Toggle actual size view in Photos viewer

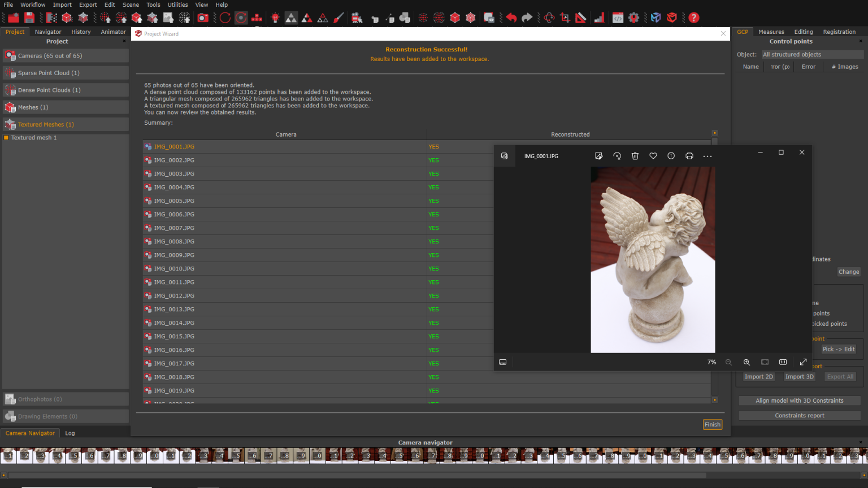783,362
